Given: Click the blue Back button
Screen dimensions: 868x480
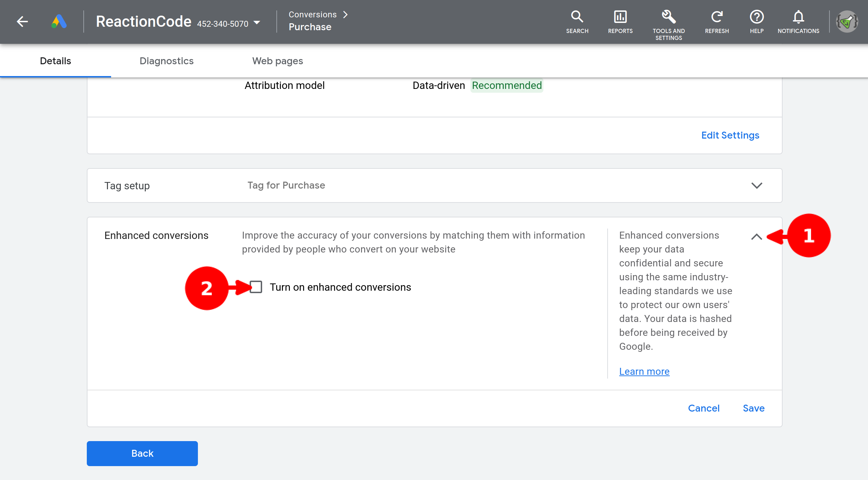Looking at the screenshot, I should [x=142, y=453].
